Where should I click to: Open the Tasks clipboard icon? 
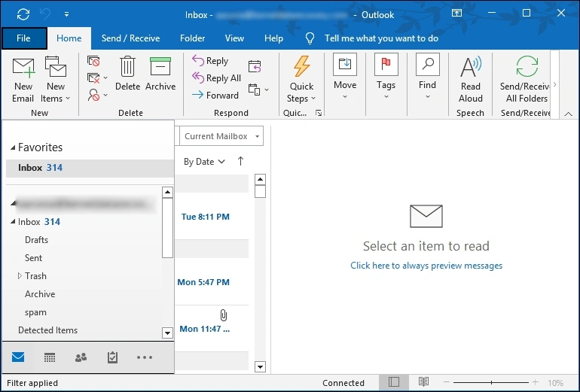click(x=112, y=357)
